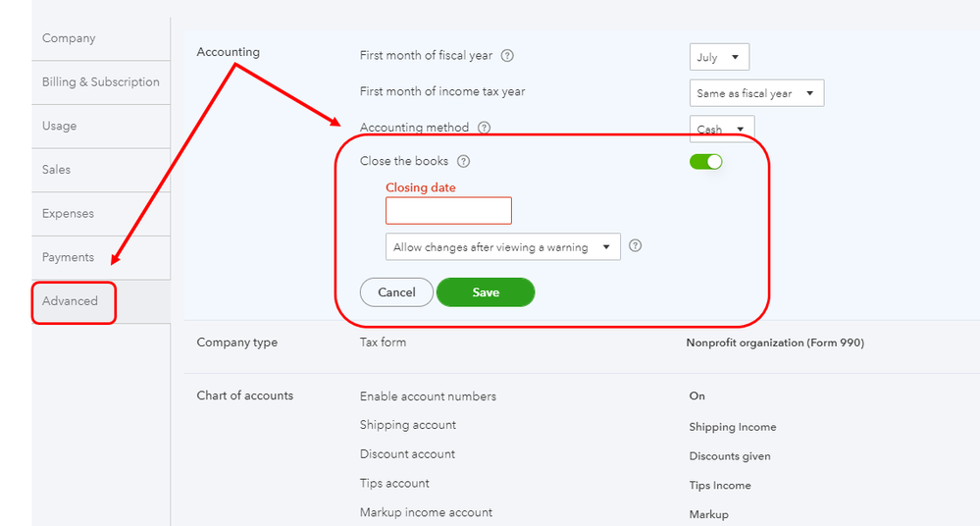Open the Allow changes after viewing a warning dropdown

click(x=502, y=247)
